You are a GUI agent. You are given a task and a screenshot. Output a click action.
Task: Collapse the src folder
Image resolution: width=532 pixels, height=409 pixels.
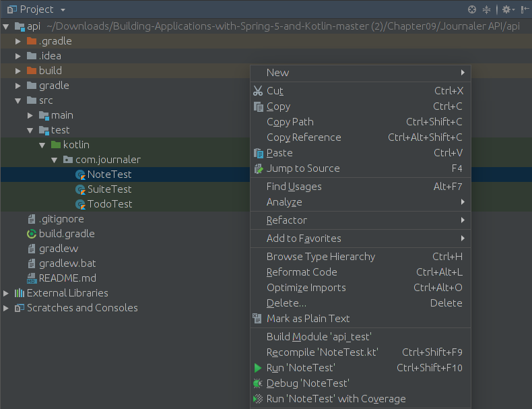click(18, 100)
